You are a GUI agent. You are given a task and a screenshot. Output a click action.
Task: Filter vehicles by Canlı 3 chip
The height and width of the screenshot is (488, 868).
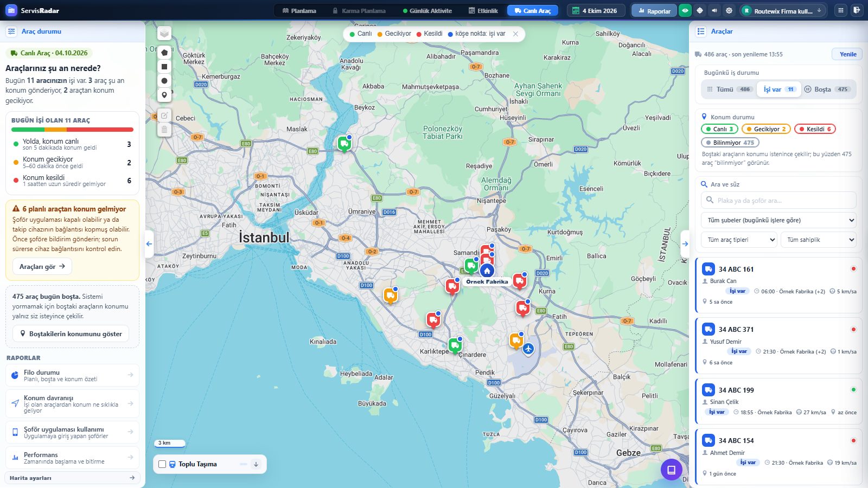click(x=719, y=129)
